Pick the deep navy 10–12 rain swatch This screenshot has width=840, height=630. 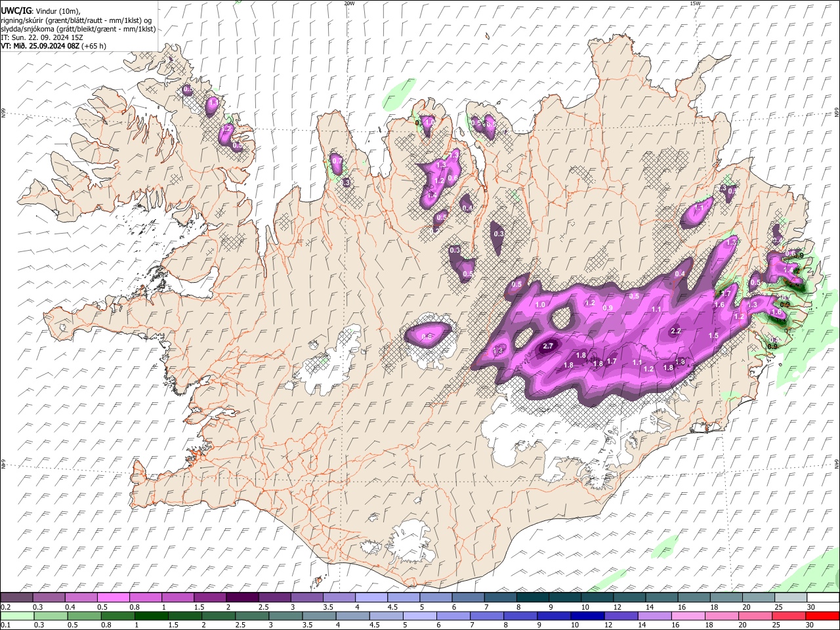pyautogui.click(x=588, y=616)
